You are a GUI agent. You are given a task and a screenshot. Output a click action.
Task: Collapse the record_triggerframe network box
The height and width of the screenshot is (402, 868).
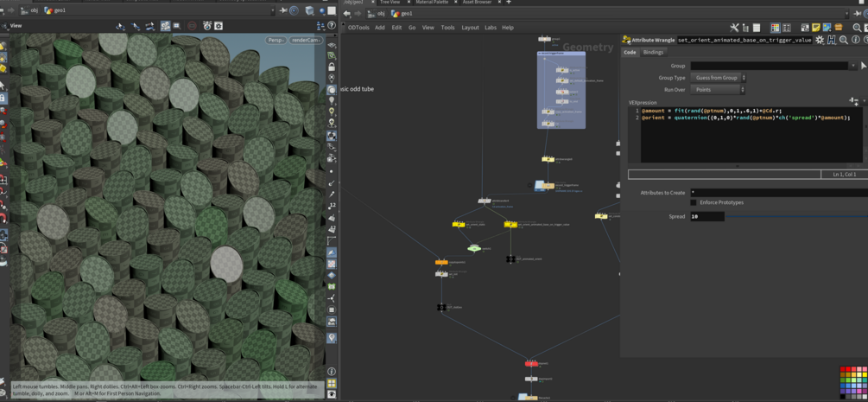[539, 54]
